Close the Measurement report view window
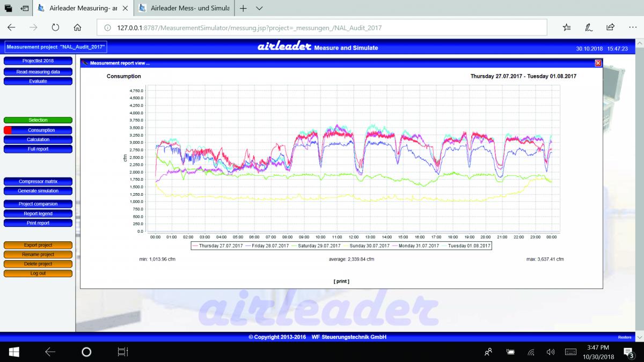The height and width of the screenshot is (362, 644). point(598,63)
